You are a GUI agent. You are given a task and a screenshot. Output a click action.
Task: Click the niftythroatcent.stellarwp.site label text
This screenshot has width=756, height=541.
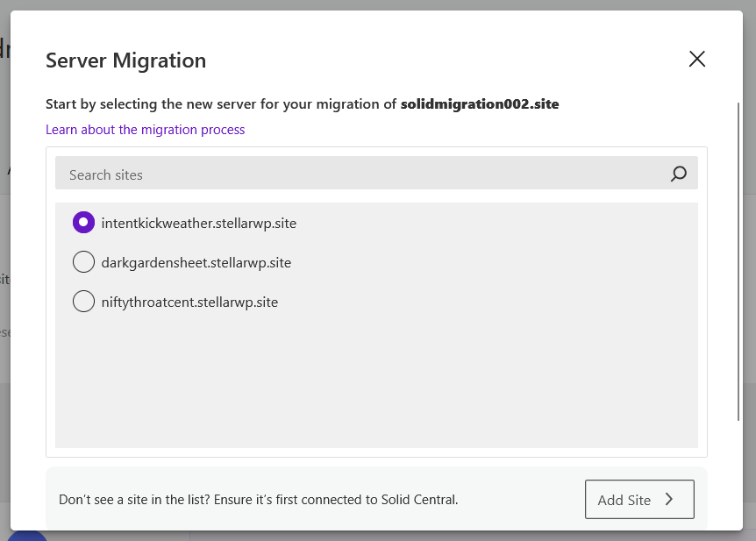189,302
